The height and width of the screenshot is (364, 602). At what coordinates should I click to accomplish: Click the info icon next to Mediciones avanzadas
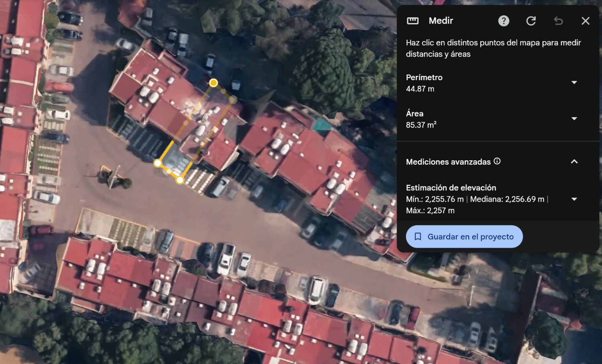click(x=497, y=161)
